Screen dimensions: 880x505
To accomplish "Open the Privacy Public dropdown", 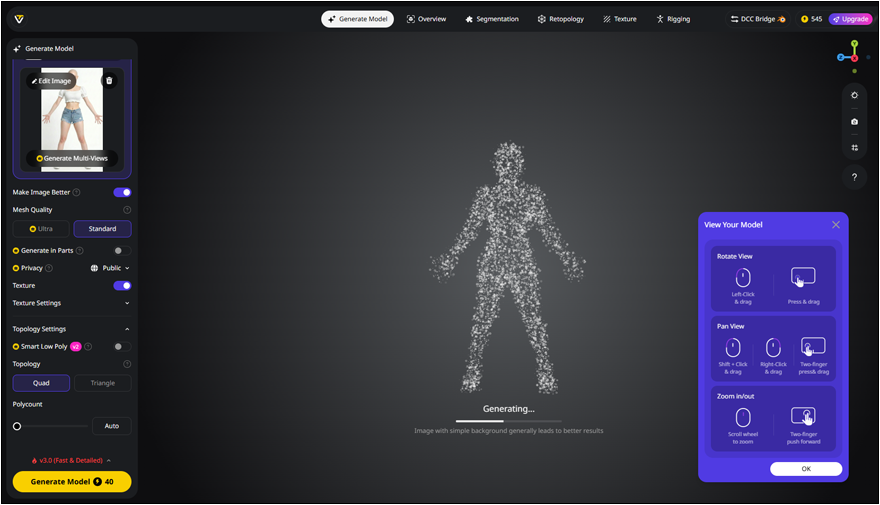I will click(x=110, y=268).
